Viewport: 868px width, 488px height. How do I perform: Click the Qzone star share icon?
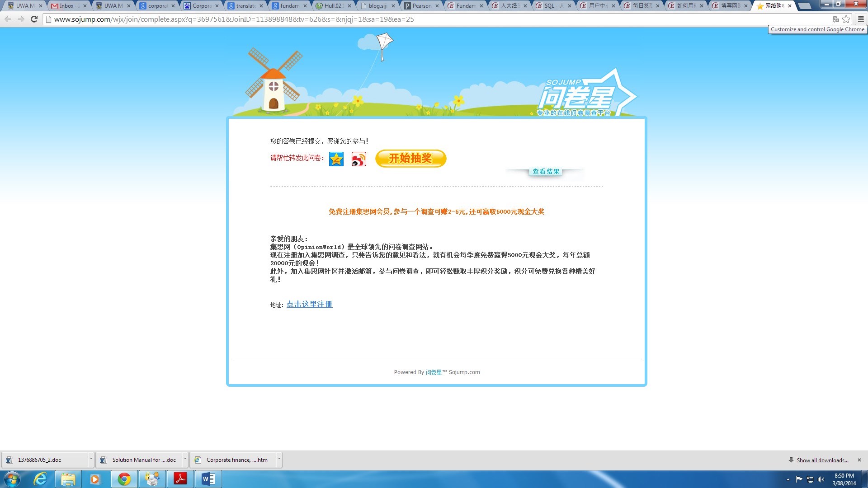tap(336, 159)
